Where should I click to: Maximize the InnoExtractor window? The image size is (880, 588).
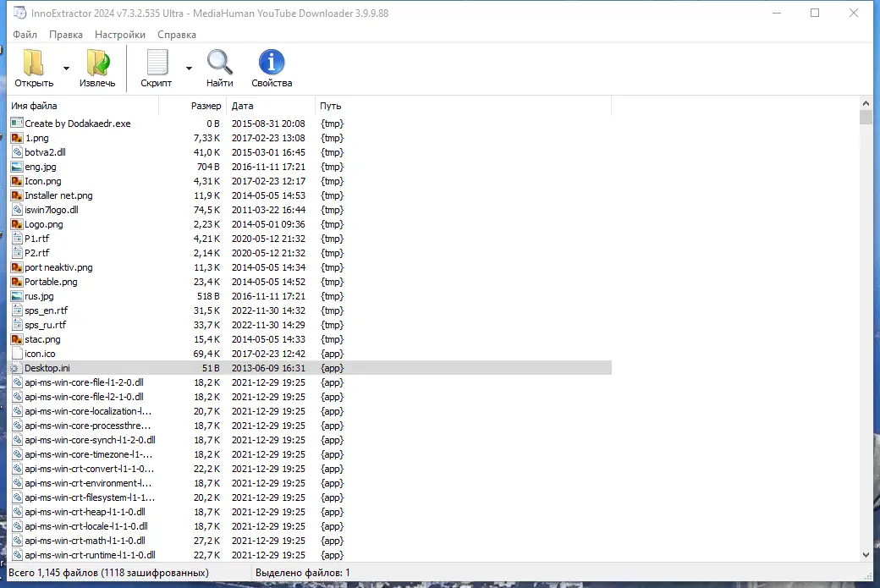pos(815,13)
